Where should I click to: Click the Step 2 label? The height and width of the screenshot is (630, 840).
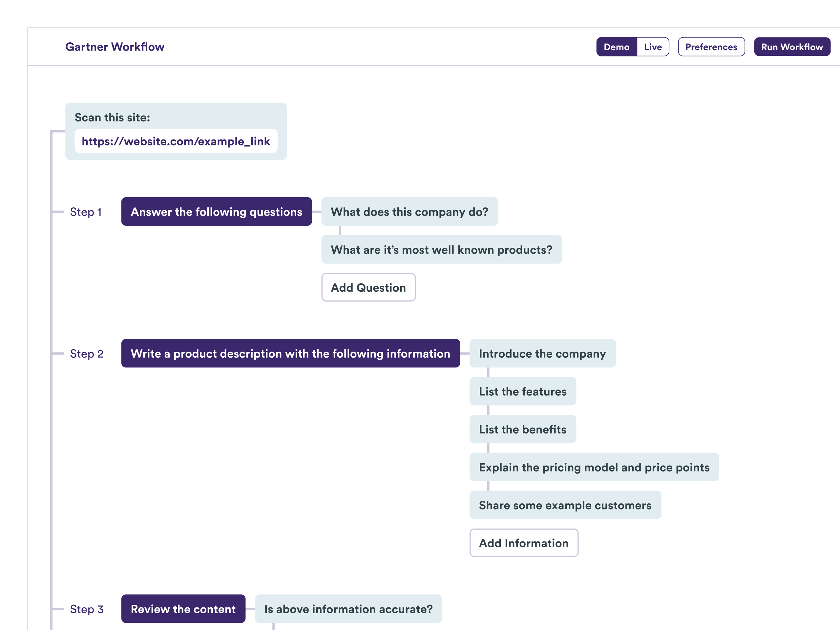click(x=87, y=353)
